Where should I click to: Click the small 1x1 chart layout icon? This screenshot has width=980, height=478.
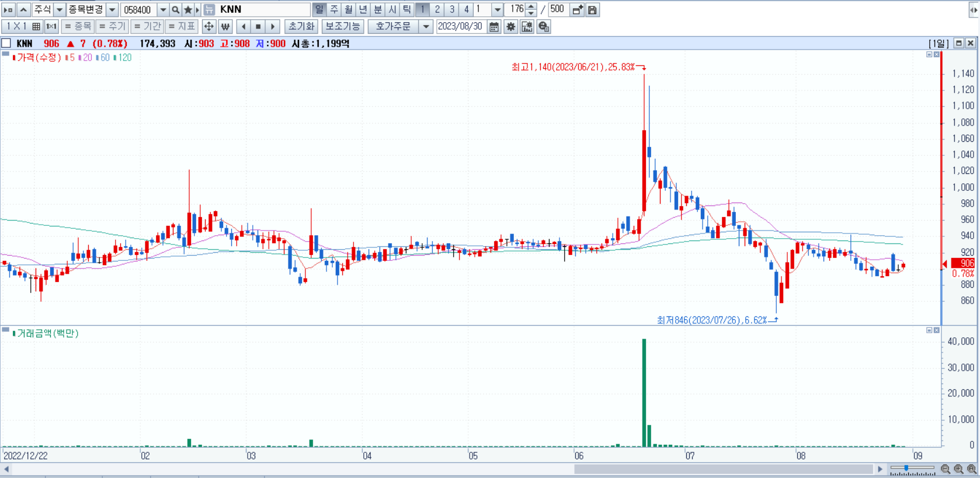[x=51, y=26]
